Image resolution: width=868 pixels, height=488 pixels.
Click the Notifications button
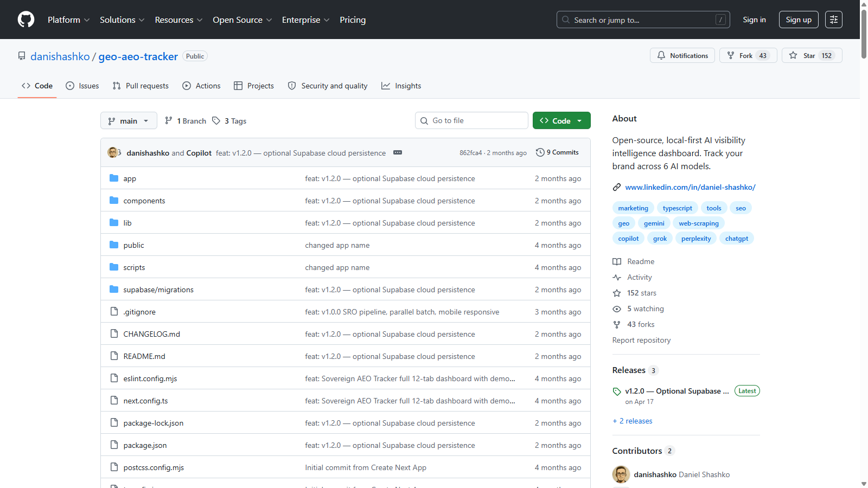click(682, 55)
